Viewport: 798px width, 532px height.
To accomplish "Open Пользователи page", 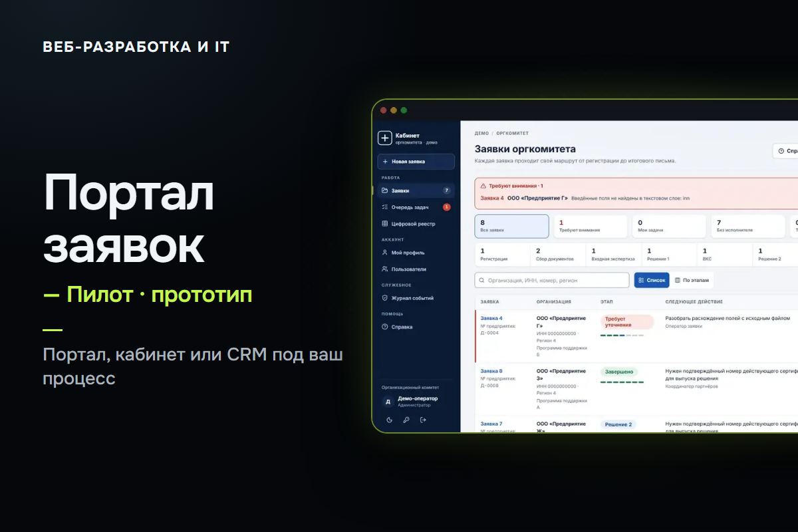I will click(416, 269).
